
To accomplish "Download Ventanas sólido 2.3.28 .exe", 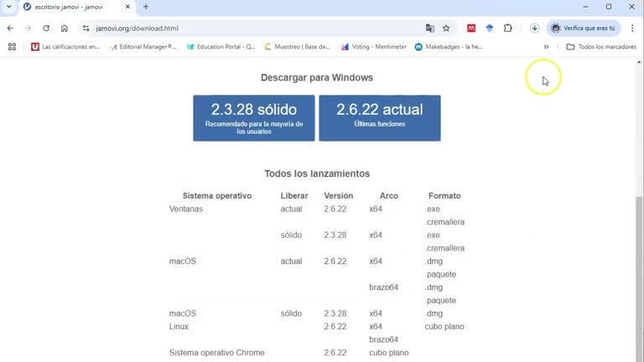I will point(433,235).
